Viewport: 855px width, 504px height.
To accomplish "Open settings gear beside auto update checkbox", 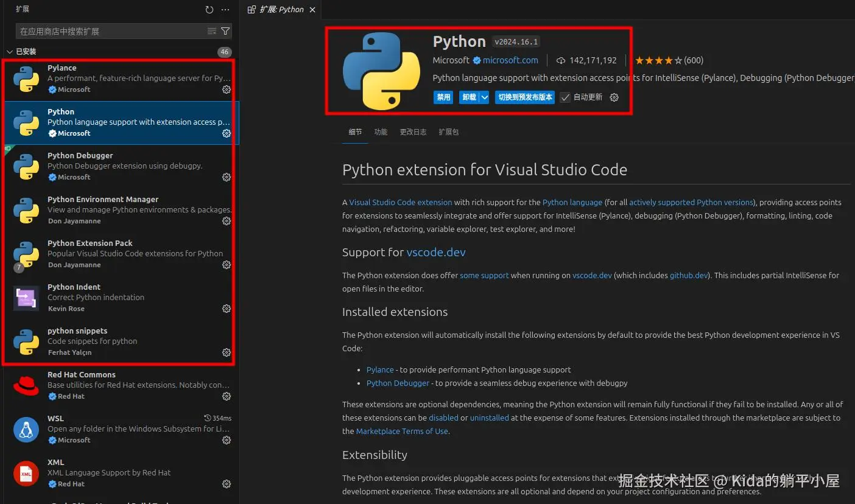I will tap(614, 97).
